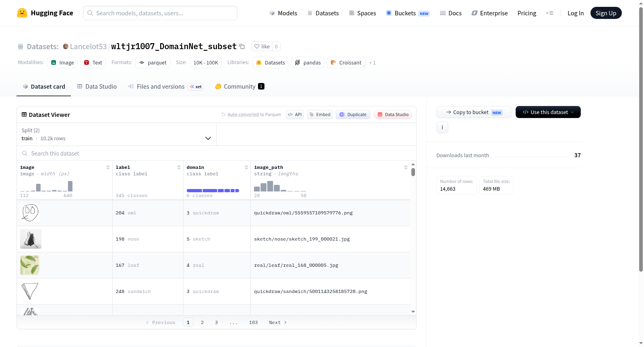644x347 pixels.
Task: Go to the Community tab
Action: 239,87
